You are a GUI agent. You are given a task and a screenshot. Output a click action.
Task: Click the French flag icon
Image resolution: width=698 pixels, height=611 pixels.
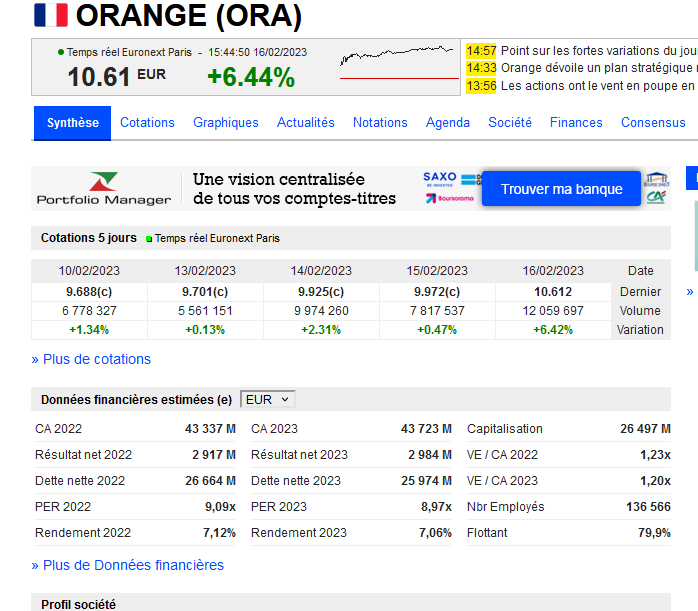(51, 15)
